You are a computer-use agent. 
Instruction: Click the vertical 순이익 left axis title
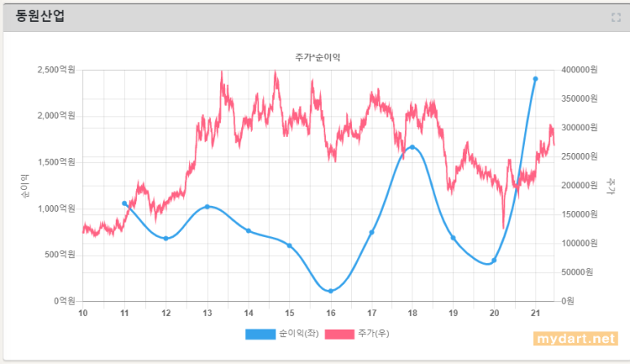click(x=25, y=186)
